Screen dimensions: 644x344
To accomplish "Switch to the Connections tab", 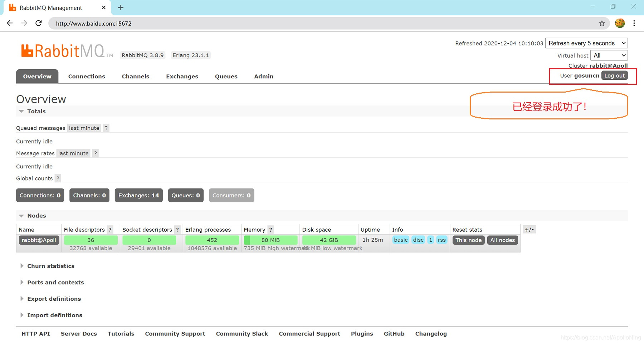I will point(87,77).
